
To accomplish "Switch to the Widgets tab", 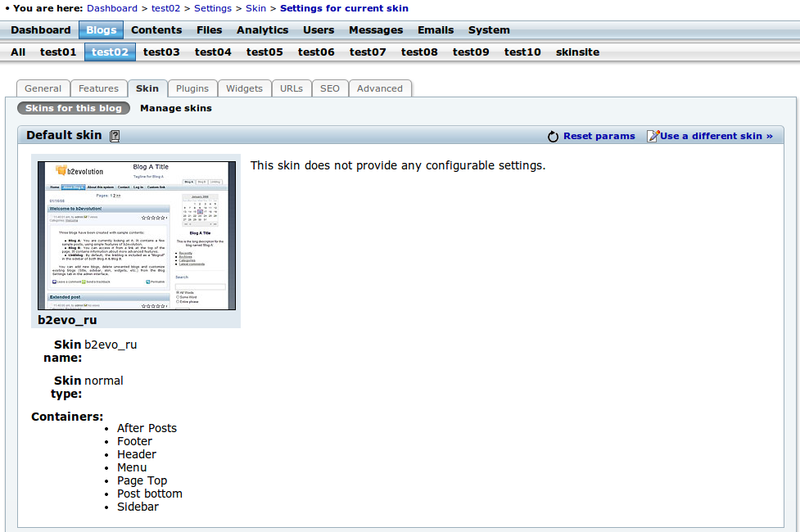I will pos(244,88).
